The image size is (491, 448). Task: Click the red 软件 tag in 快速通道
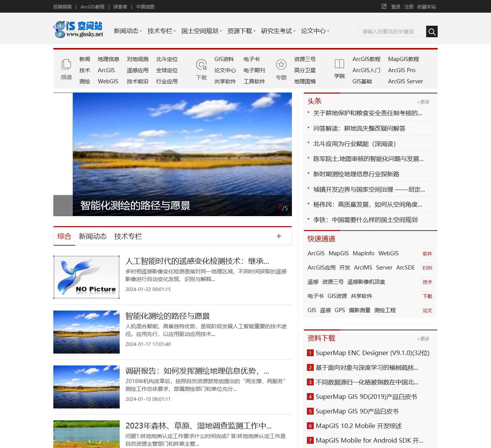pos(427,253)
